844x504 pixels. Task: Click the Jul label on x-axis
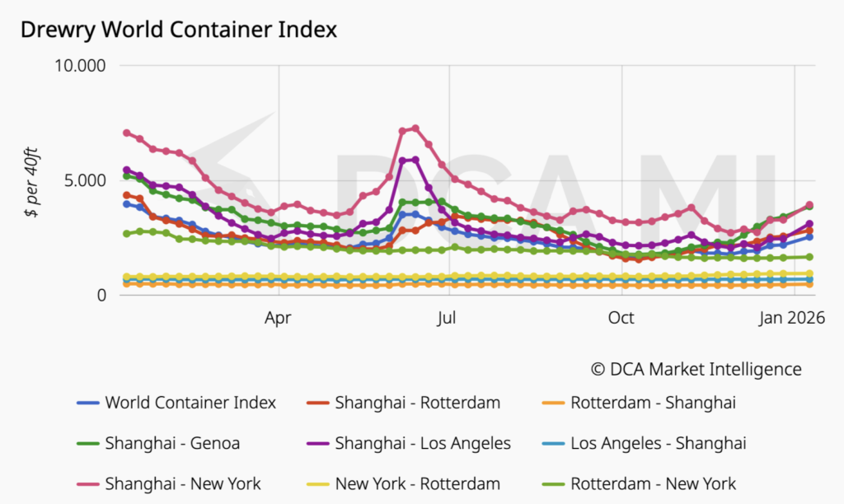[x=449, y=318]
